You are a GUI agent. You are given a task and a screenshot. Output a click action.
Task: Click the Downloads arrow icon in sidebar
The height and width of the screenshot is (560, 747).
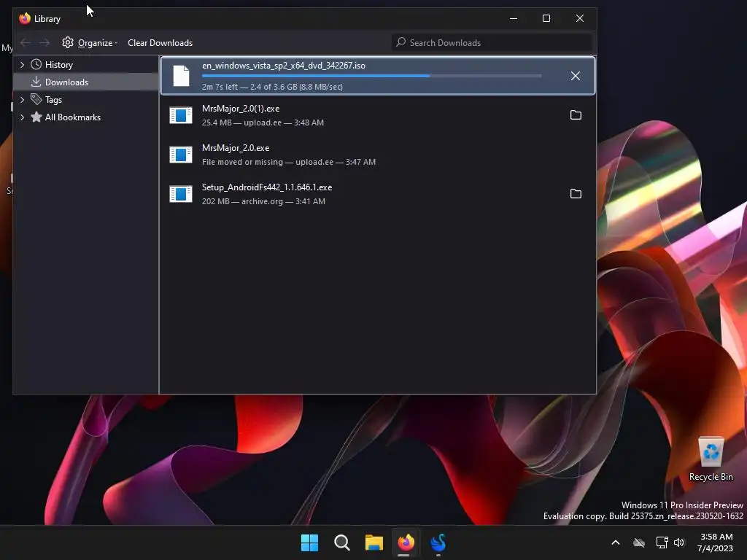tap(36, 82)
